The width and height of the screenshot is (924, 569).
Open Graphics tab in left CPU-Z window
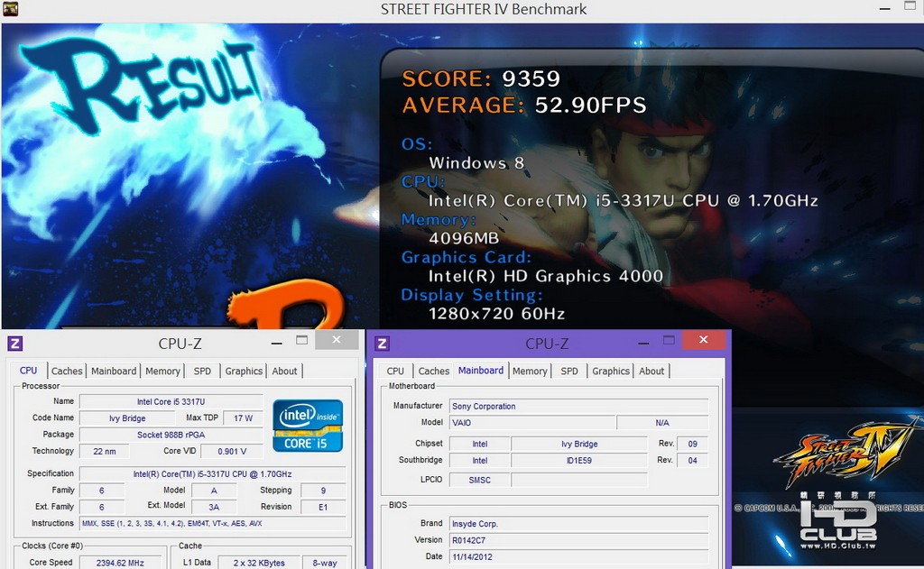pyautogui.click(x=244, y=372)
